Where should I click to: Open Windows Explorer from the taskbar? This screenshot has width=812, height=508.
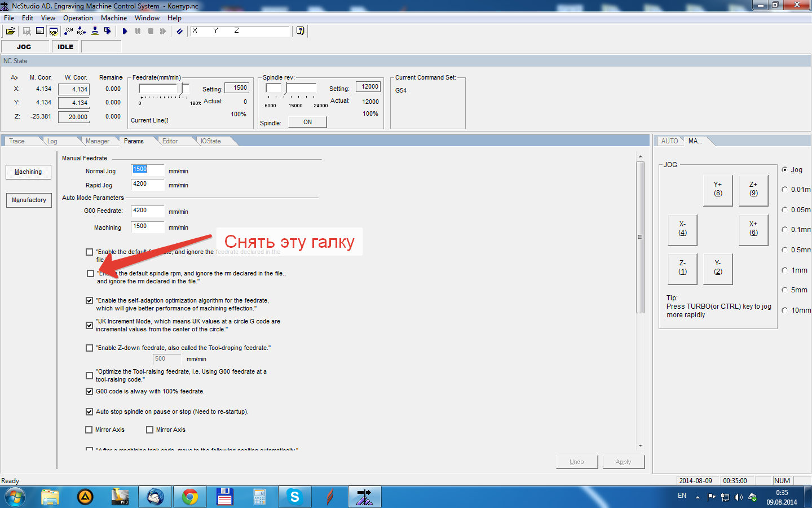pos(50,497)
